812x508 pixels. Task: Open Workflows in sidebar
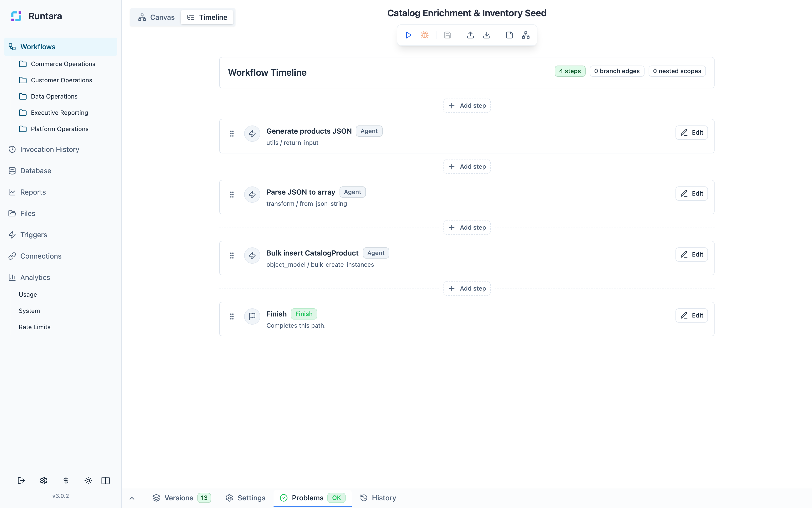[x=61, y=47]
